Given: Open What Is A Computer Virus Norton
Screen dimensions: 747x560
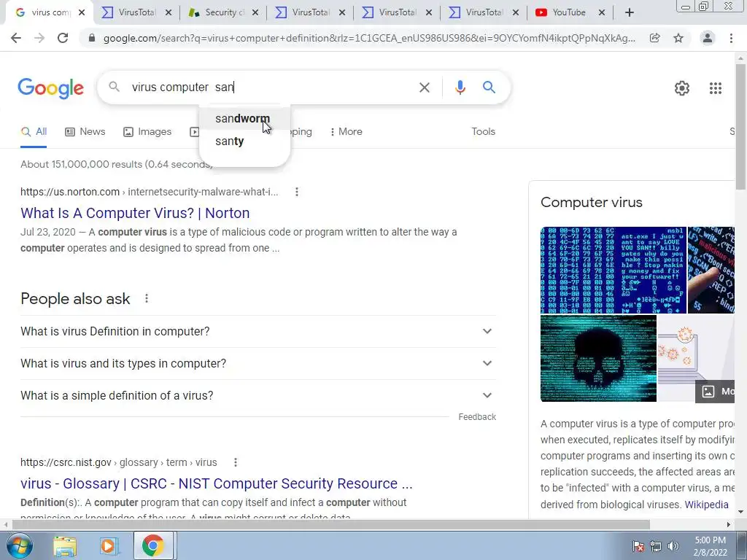Looking at the screenshot, I should (x=135, y=213).
